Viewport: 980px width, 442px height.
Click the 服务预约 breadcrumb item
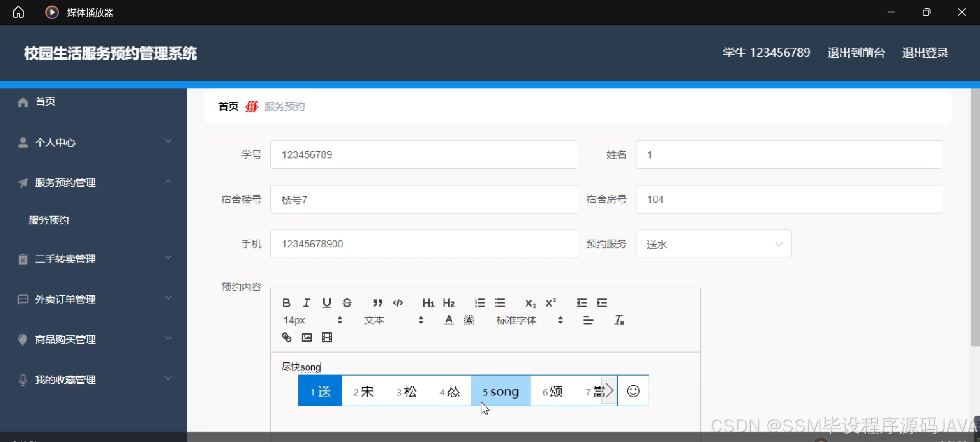tap(284, 106)
